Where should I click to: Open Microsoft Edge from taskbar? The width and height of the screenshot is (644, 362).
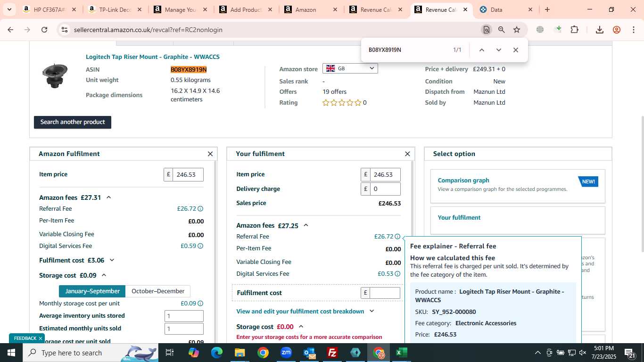pyautogui.click(x=217, y=353)
